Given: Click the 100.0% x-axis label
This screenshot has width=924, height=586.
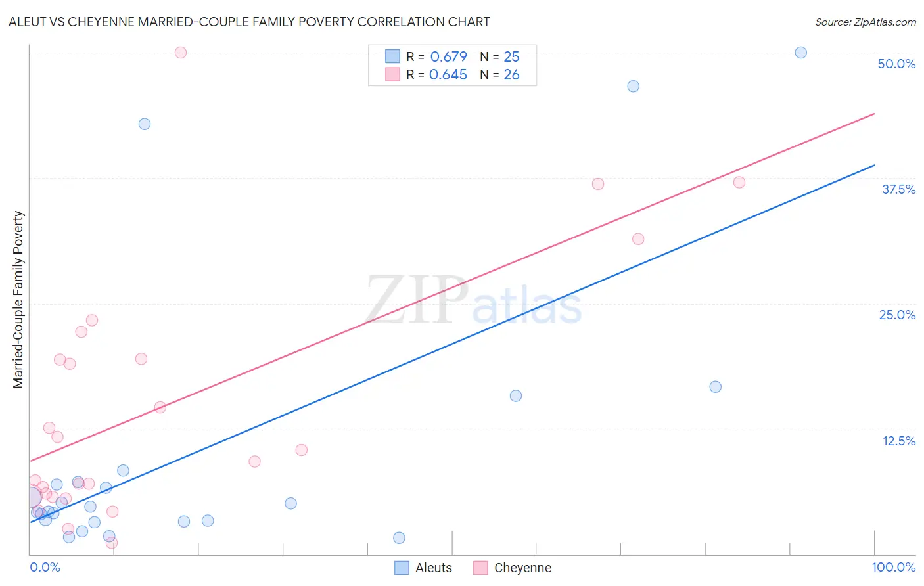Looking at the screenshot, I should (894, 567).
